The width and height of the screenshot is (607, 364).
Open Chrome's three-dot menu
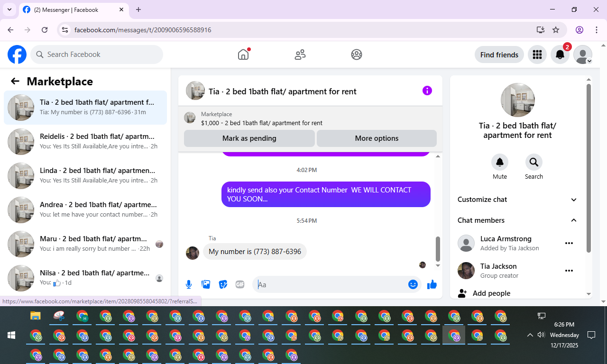tap(597, 30)
